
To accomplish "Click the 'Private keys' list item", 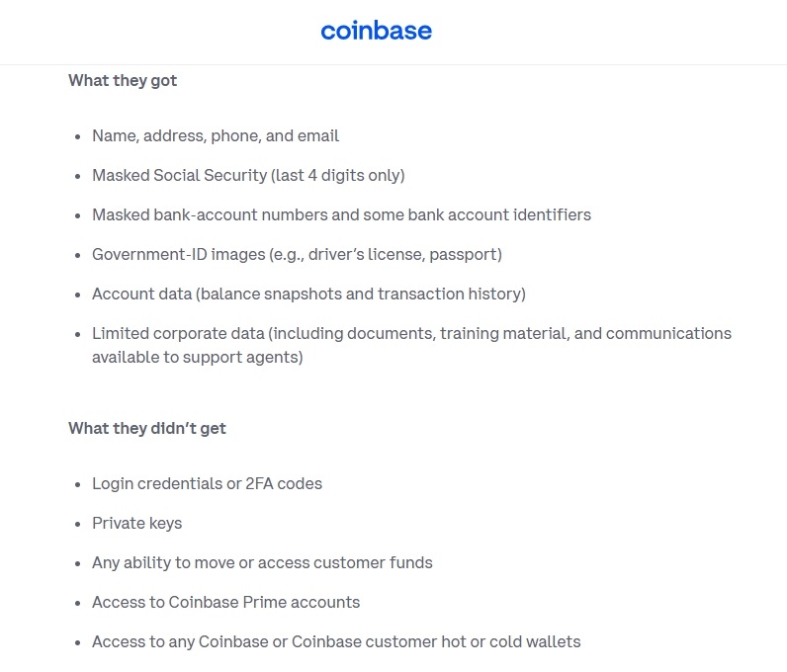I will pyautogui.click(x=136, y=524).
